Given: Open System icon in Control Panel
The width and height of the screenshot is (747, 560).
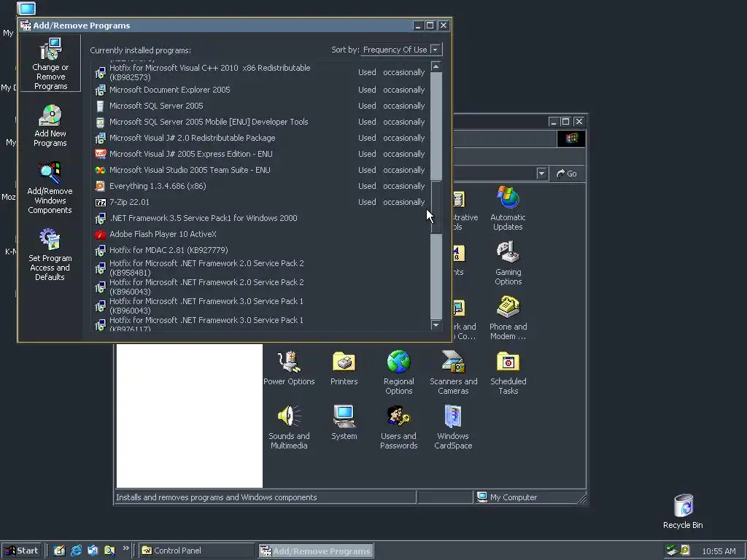Looking at the screenshot, I should [344, 422].
